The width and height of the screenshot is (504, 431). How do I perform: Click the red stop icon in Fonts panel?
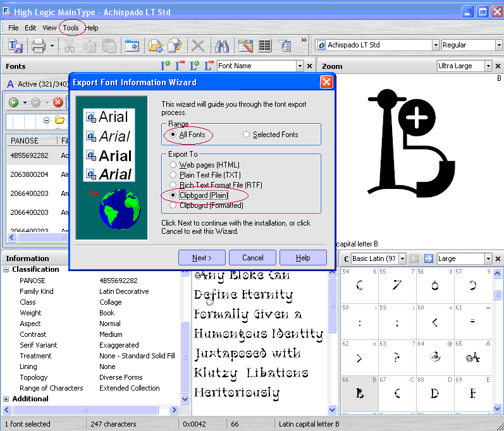point(58,102)
